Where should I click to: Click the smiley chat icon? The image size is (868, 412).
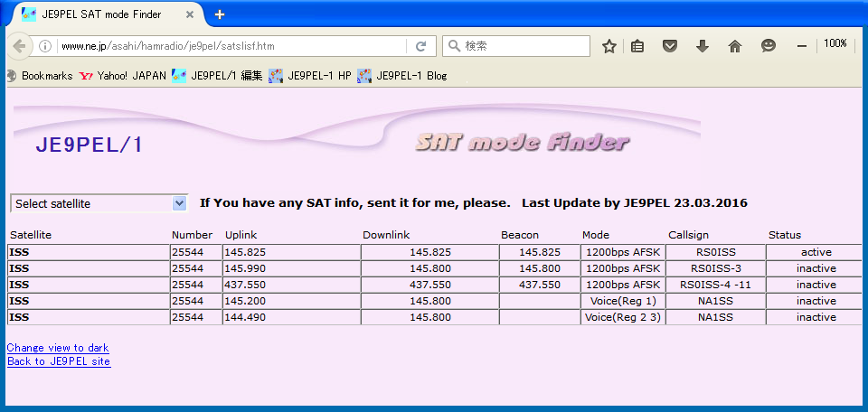coord(769,46)
